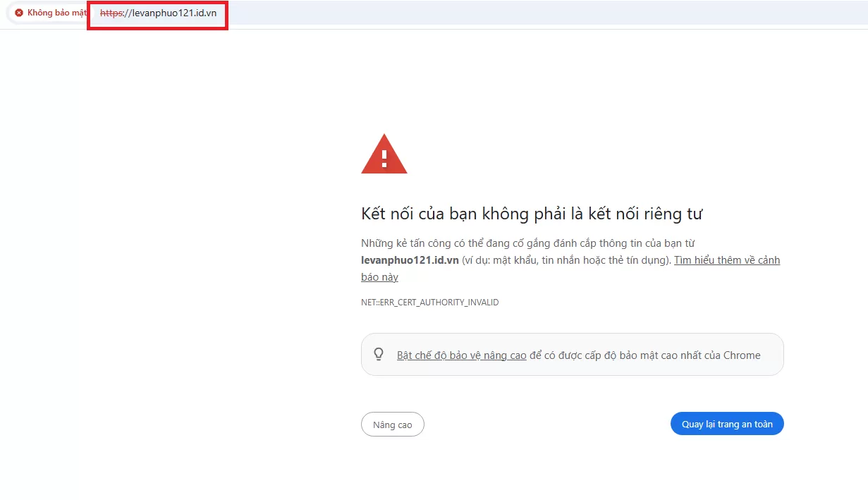
Task: Open the "Tìm hiểu thêm về cảnh báo này" link
Action: [726, 260]
